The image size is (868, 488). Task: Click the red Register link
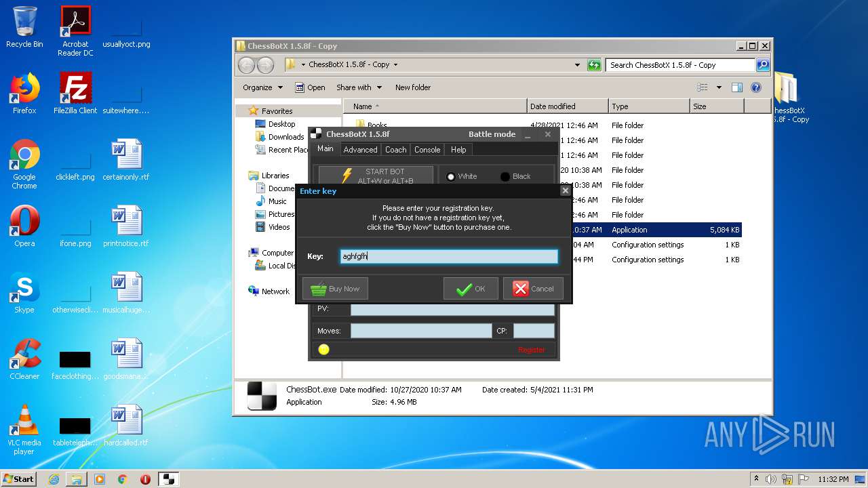531,350
